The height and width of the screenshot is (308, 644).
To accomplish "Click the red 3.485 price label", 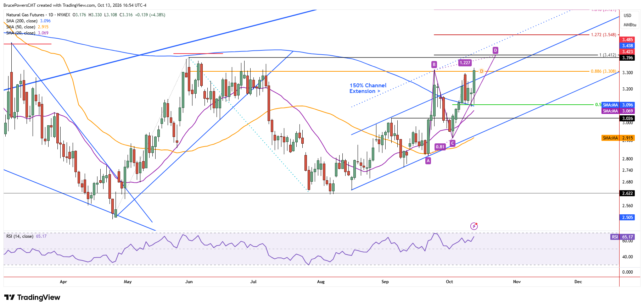I will (627, 40).
